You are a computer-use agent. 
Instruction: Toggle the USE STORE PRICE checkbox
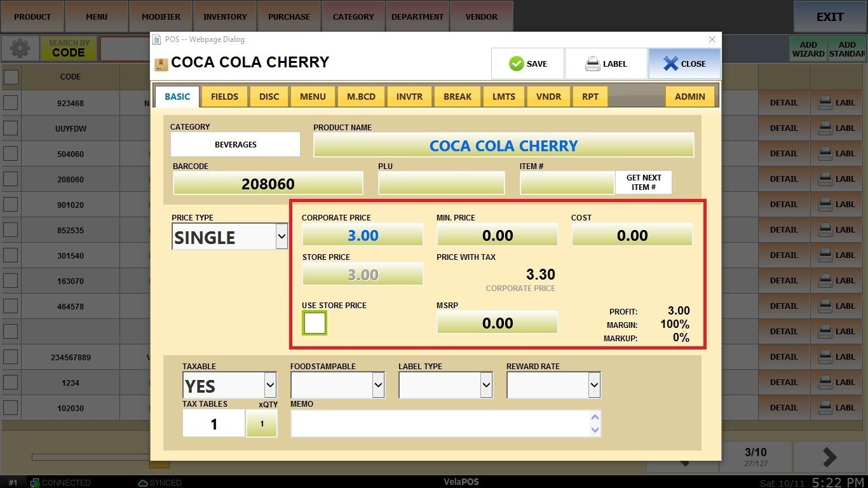(315, 323)
